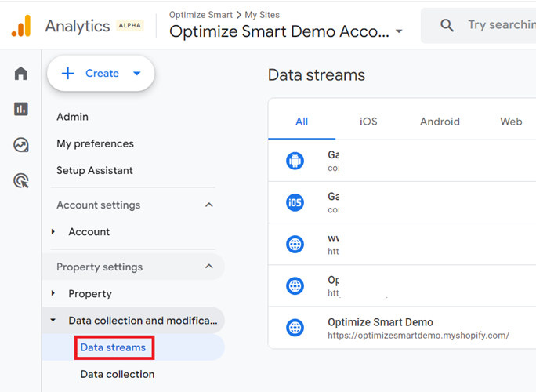Image resolution: width=536 pixels, height=392 pixels.
Task: Collapse the Property settings section
Action: (x=209, y=267)
